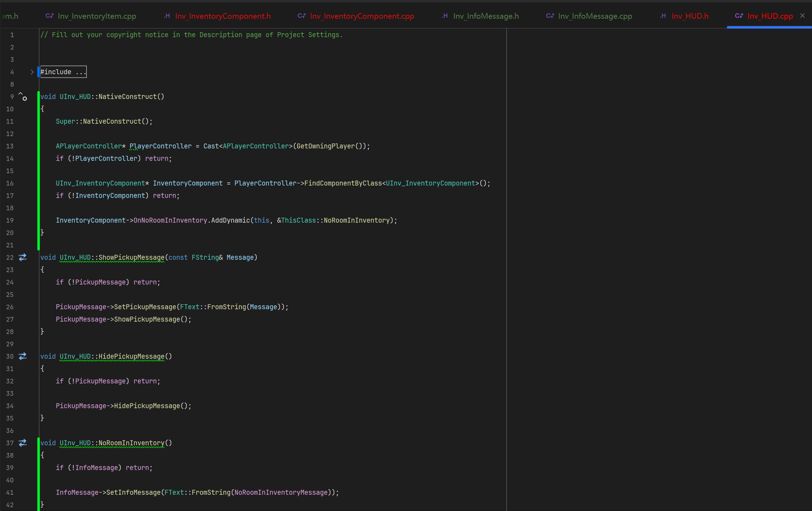This screenshot has height=511, width=812.
Task: Click the OnNoRoomInInventory symbol on line 19
Action: coord(170,221)
